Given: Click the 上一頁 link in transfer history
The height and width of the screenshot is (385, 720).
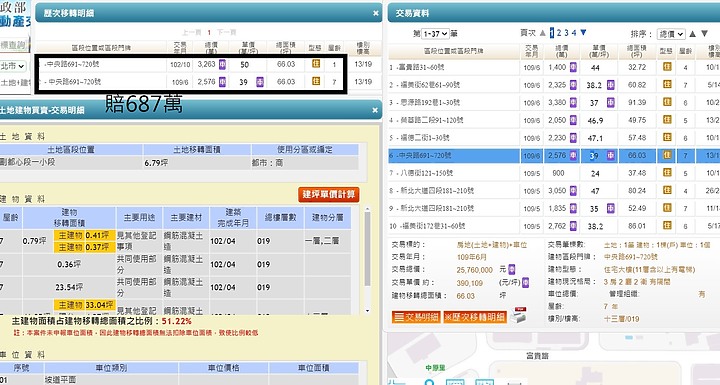Looking at the screenshot, I should tap(191, 32).
